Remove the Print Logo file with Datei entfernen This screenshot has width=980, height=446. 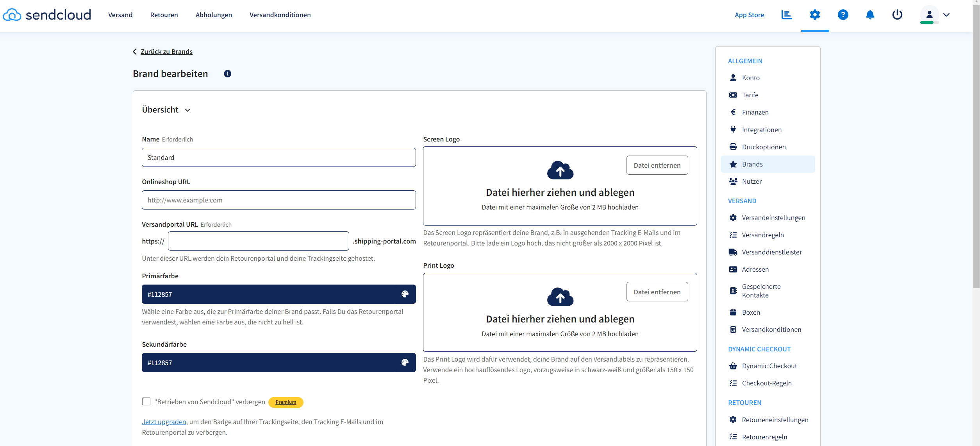click(x=657, y=292)
